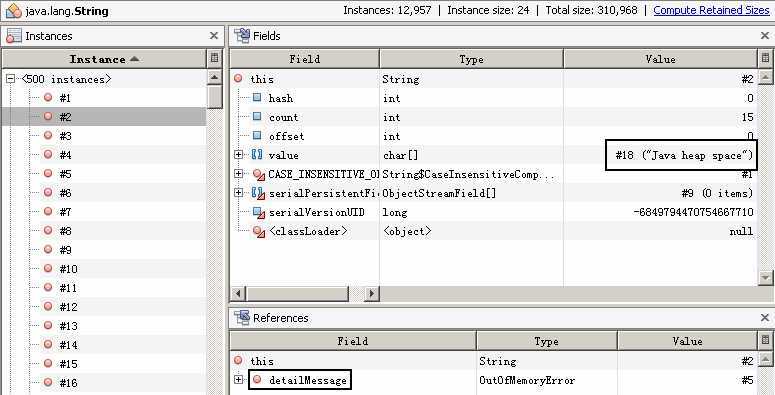775x395 pixels.
Task: Open column chooser in Fields table
Action: coord(765,58)
